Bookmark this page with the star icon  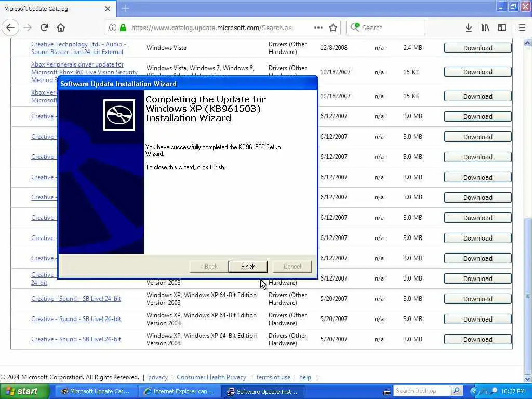(333, 28)
